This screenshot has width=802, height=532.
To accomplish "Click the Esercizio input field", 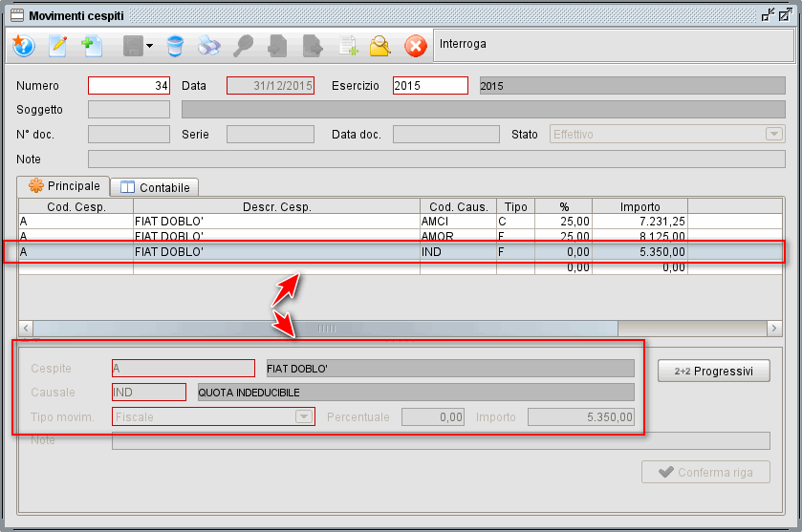I will coord(430,85).
